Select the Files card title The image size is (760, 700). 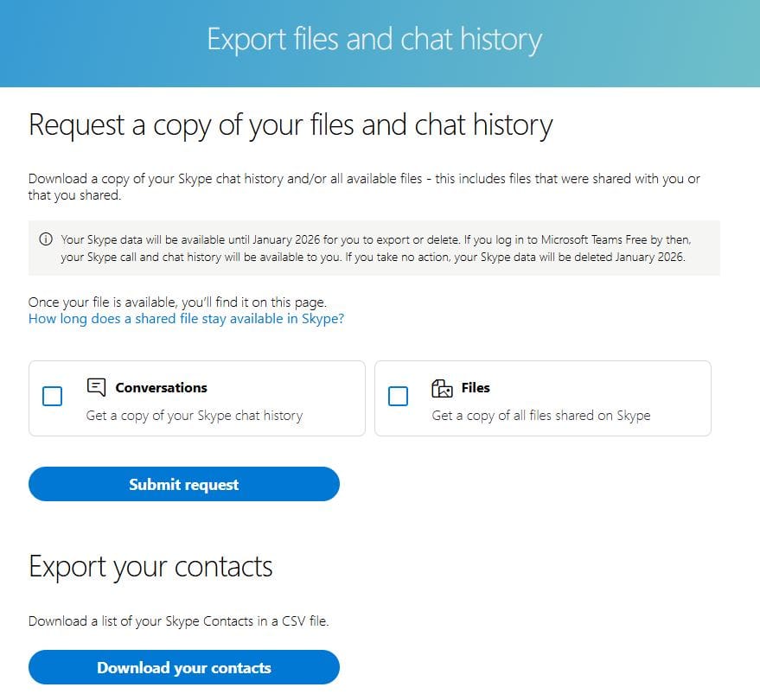[476, 387]
